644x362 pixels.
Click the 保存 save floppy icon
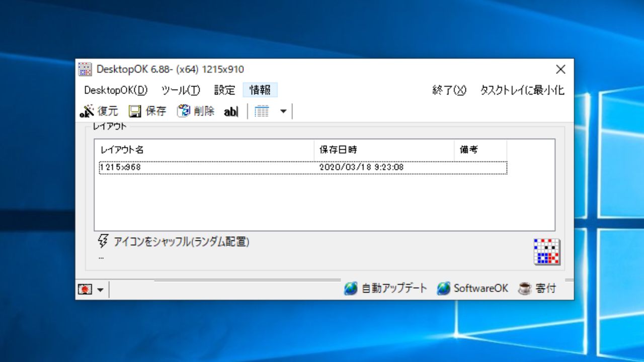(134, 112)
